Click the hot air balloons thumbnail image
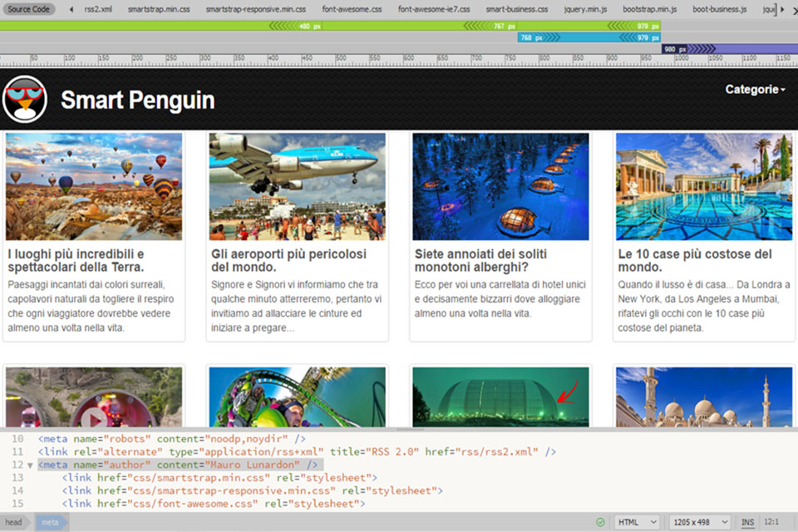798x532 pixels. [94, 187]
